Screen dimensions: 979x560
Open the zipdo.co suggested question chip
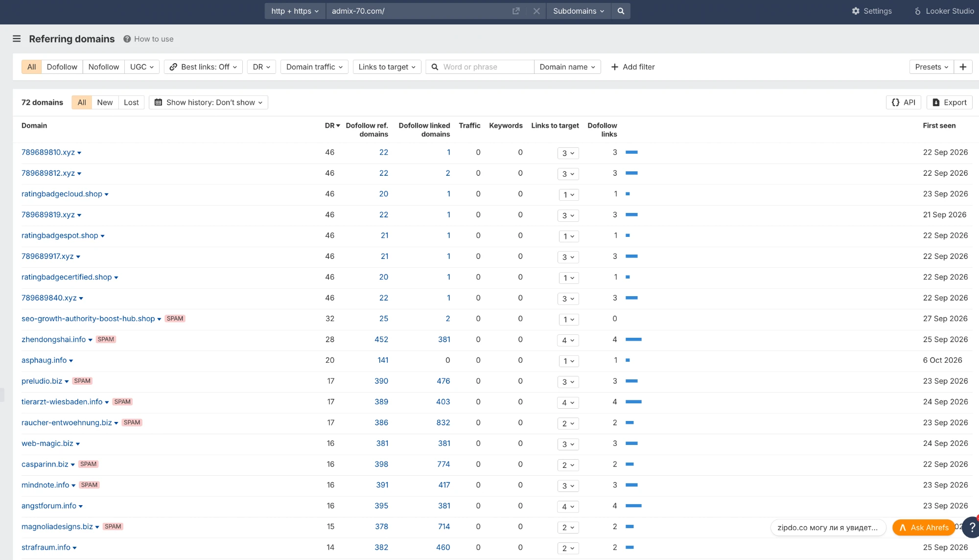tap(828, 527)
